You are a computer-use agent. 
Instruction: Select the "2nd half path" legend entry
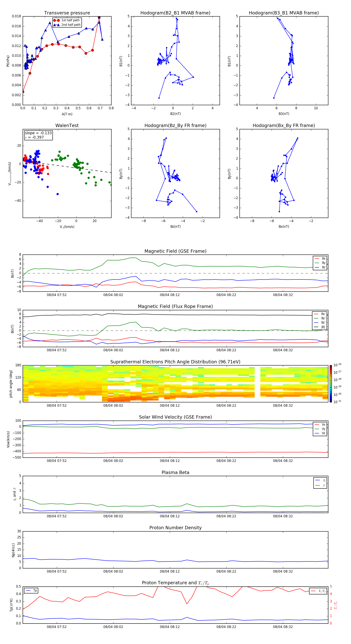point(67,25)
